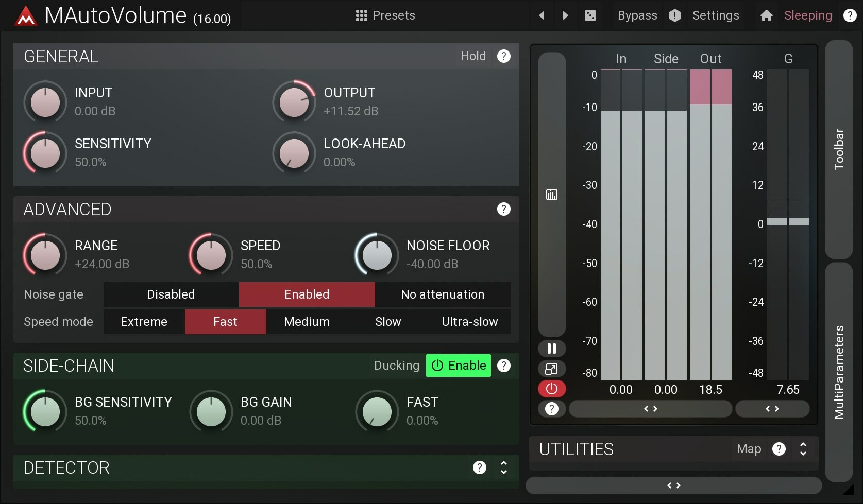Adjust the meter range slider below the meters

click(650, 409)
